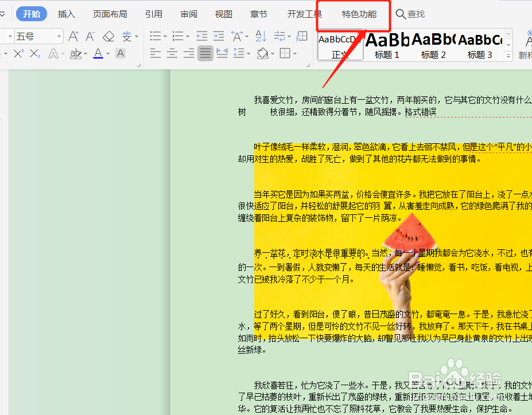Screen dimensions: 532x415
Task: Increase paragraph indent
Action: coord(219,36)
